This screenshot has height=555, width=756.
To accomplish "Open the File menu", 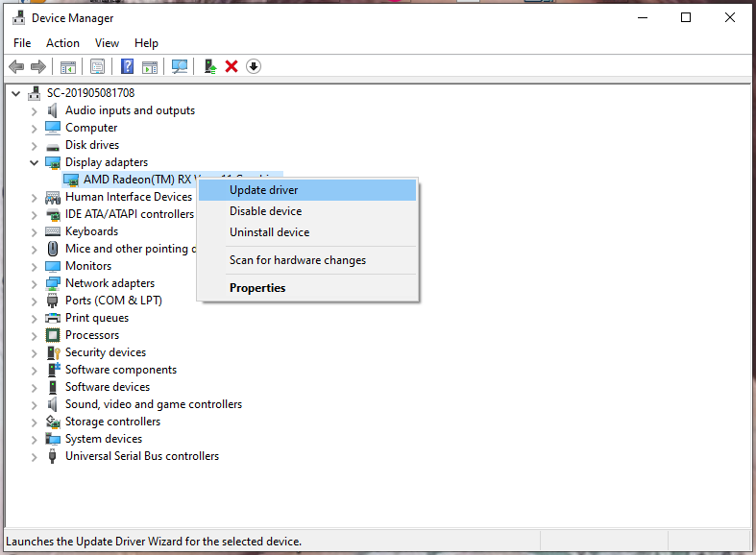I will click(x=22, y=43).
